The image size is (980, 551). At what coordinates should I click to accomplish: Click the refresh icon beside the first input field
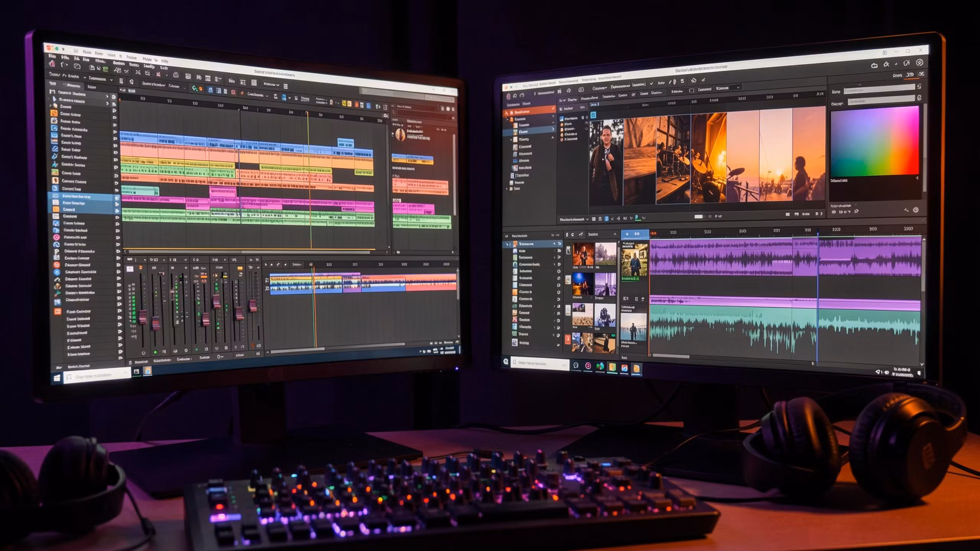point(919,87)
